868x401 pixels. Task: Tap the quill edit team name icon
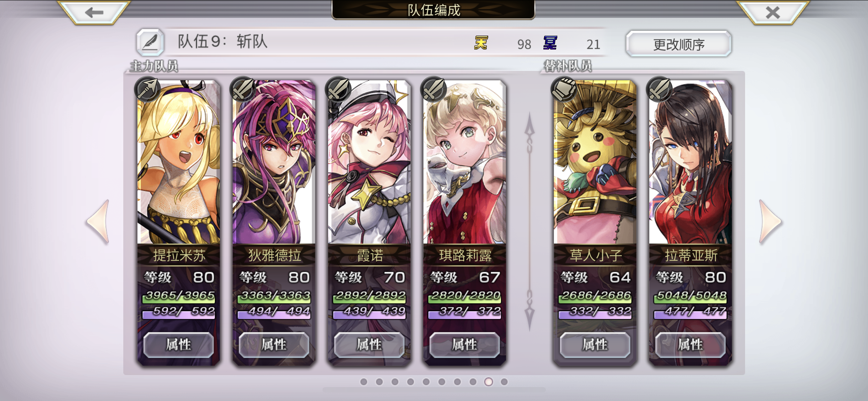pyautogui.click(x=150, y=42)
